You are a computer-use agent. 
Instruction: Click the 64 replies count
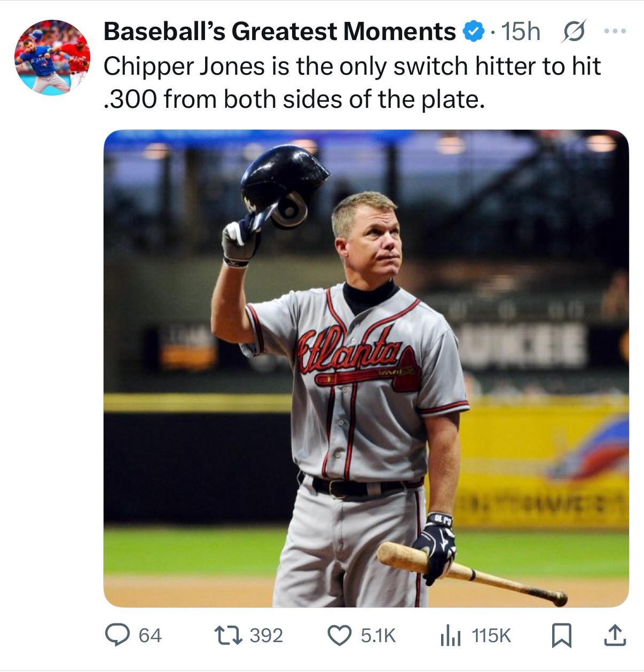150,635
